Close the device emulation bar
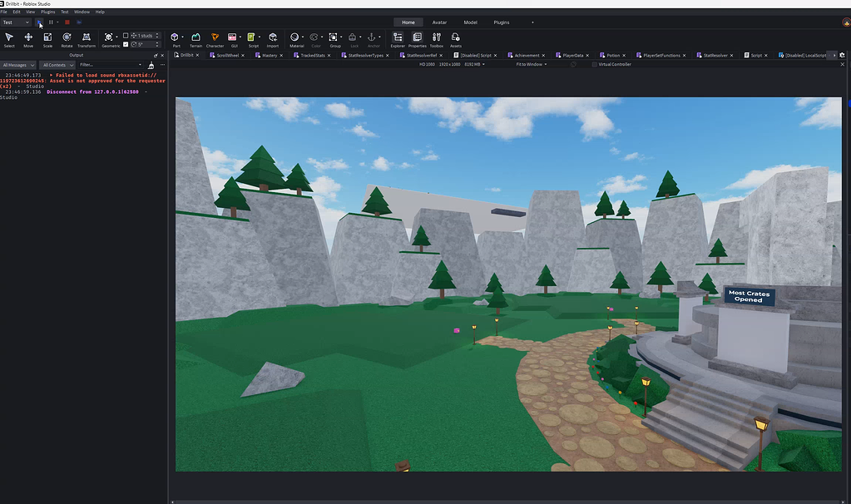This screenshot has height=504, width=851. (843, 65)
